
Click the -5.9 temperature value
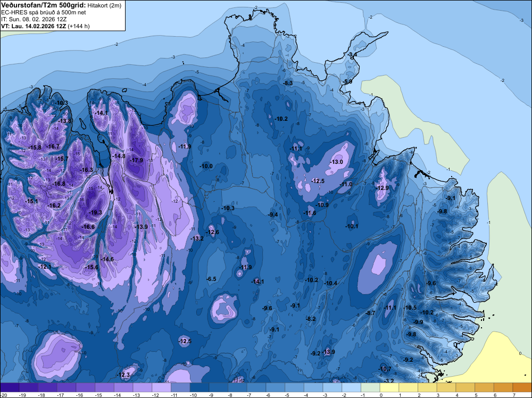coord(347,82)
